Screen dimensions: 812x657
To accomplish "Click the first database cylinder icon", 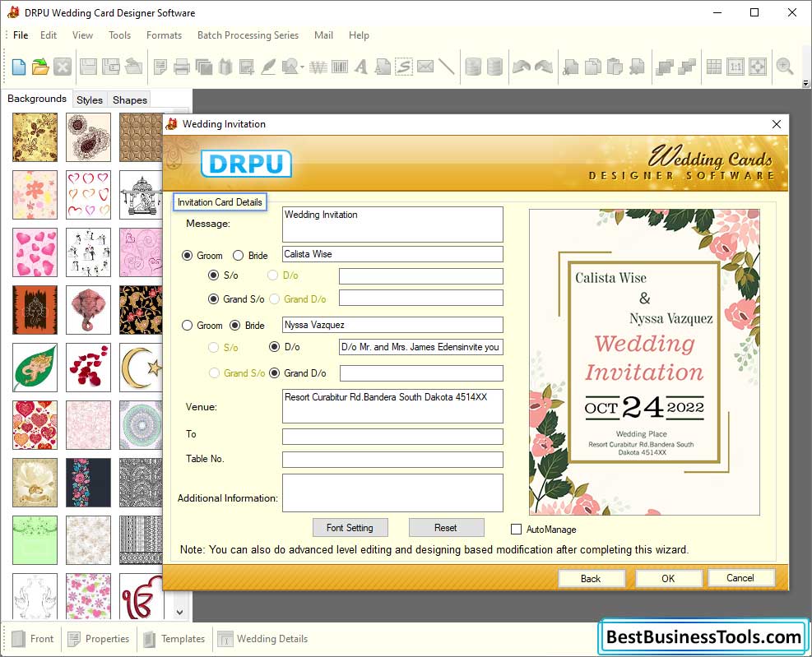I will (x=473, y=67).
